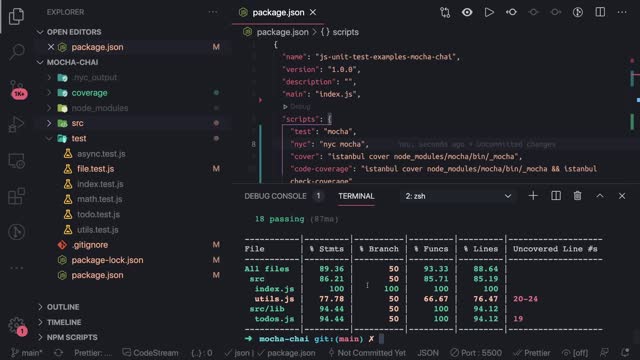Open editor more actions menu
640x360 pixels.
[622, 12]
